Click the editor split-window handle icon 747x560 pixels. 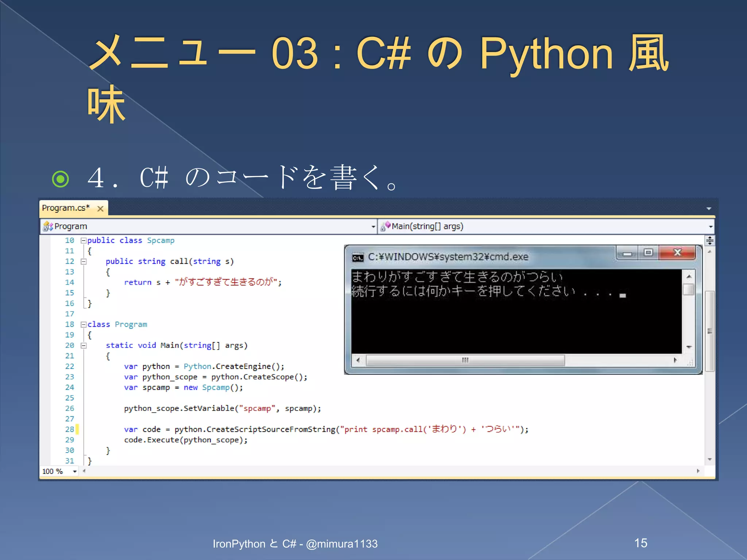(710, 240)
